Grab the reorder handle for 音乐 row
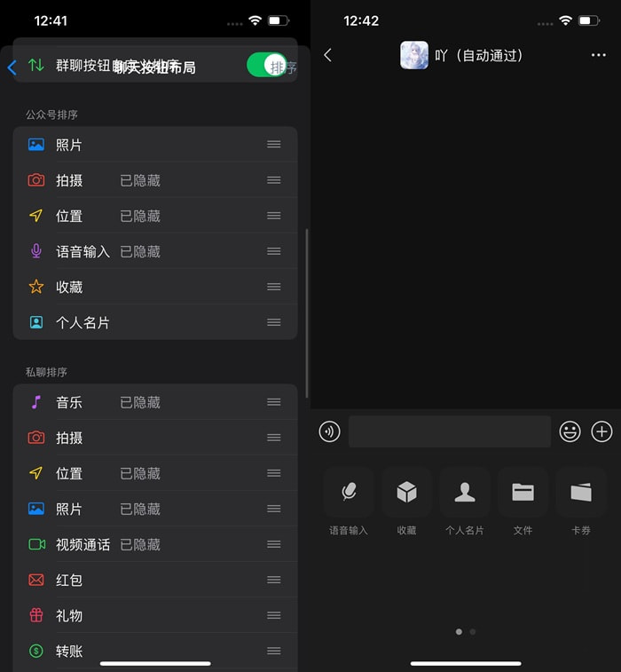 [273, 402]
